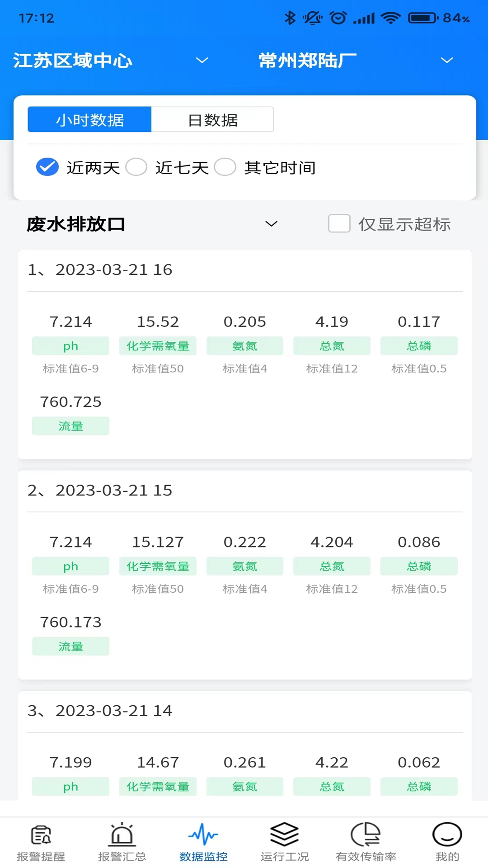The width and height of the screenshot is (488, 868).
Task: Select the 近七天 radio option
Action: pyautogui.click(x=136, y=167)
